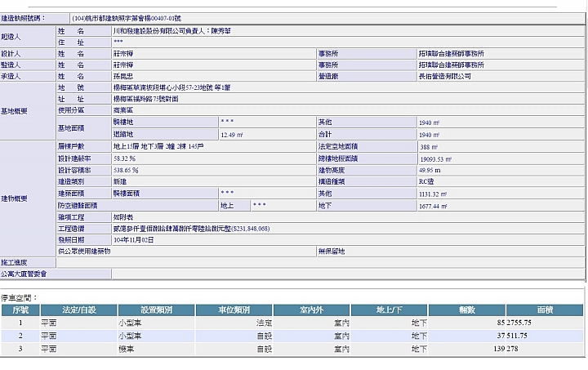This screenshot has width=588, height=370.
Task: Click vehicle count 85 in parking row 1
Action: click(x=501, y=323)
